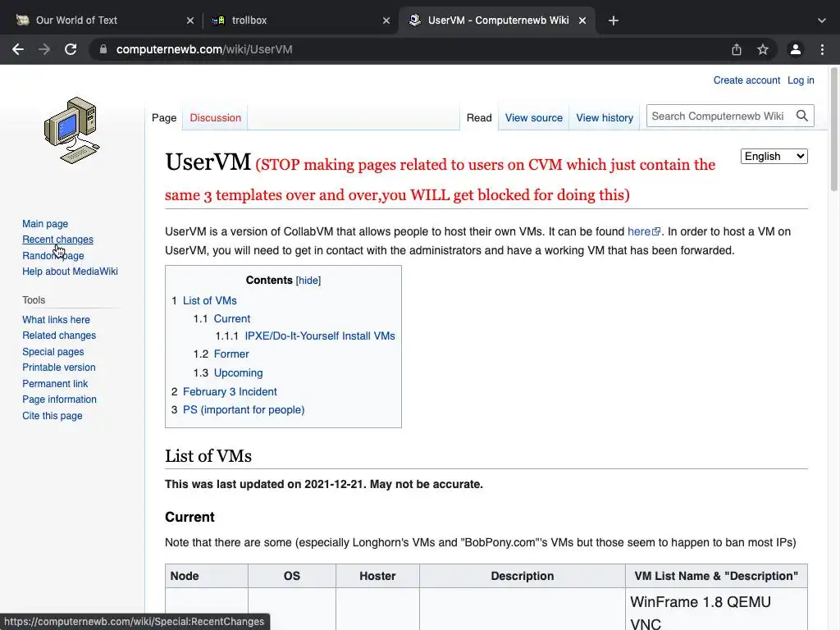Switch to the trollbox browser tab

click(x=300, y=21)
